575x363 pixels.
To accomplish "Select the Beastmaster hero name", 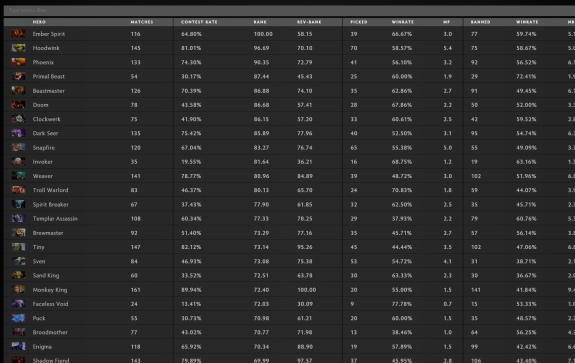I will click(x=48, y=91).
